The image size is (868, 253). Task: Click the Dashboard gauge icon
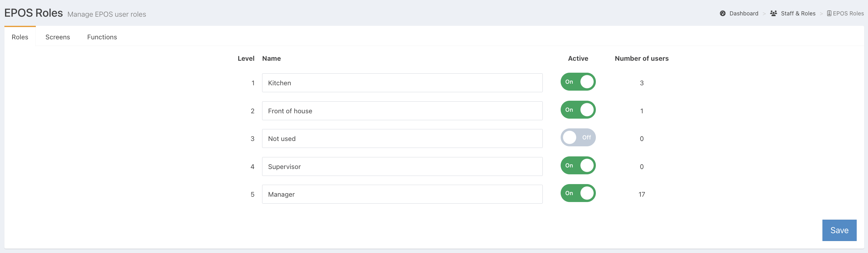722,14
